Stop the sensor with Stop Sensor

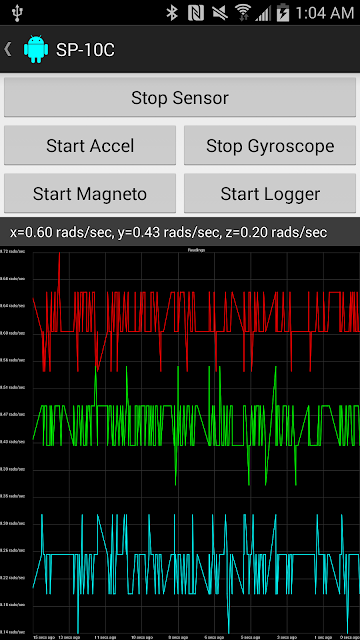pos(180,97)
